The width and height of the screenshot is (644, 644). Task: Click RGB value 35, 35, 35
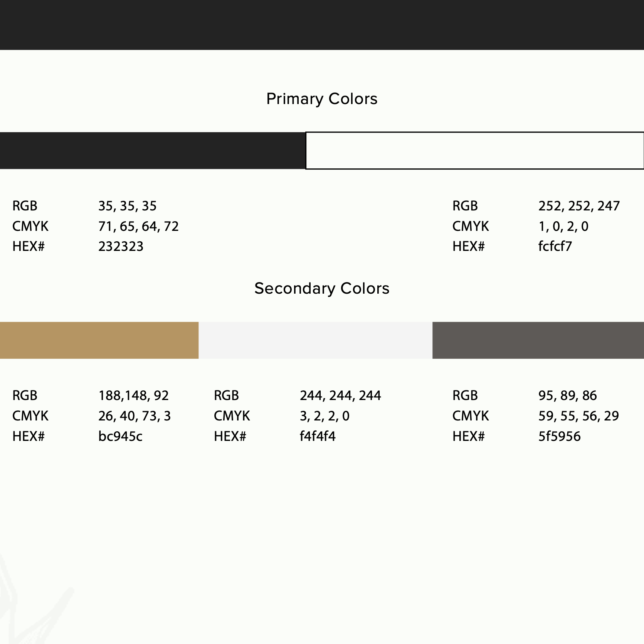[127, 206]
